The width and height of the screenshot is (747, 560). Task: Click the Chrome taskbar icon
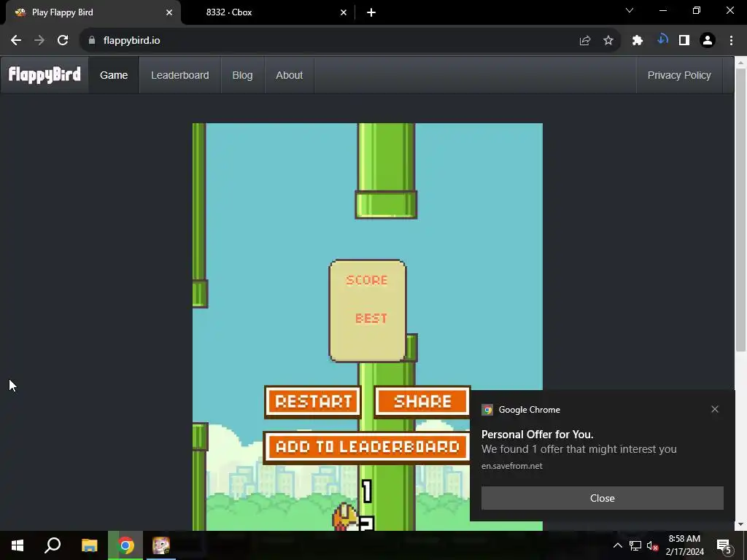tap(125, 545)
